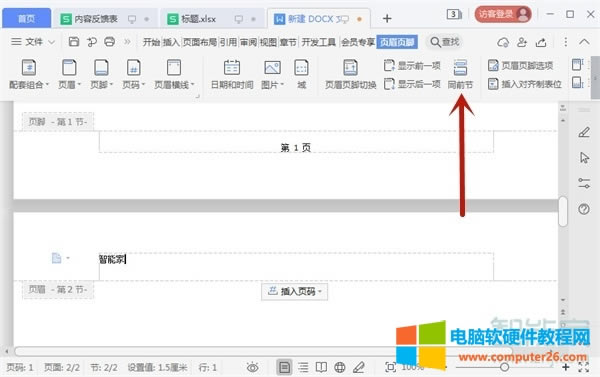
Task: Click the help question mark sidebar icon
Action: coord(584,209)
